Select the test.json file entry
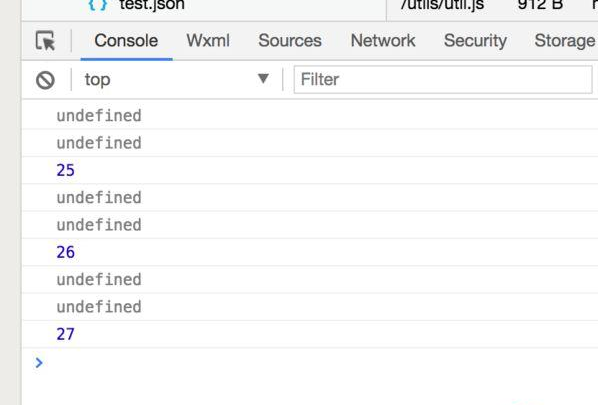Screen dimensions: 598x405 [152, 5]
